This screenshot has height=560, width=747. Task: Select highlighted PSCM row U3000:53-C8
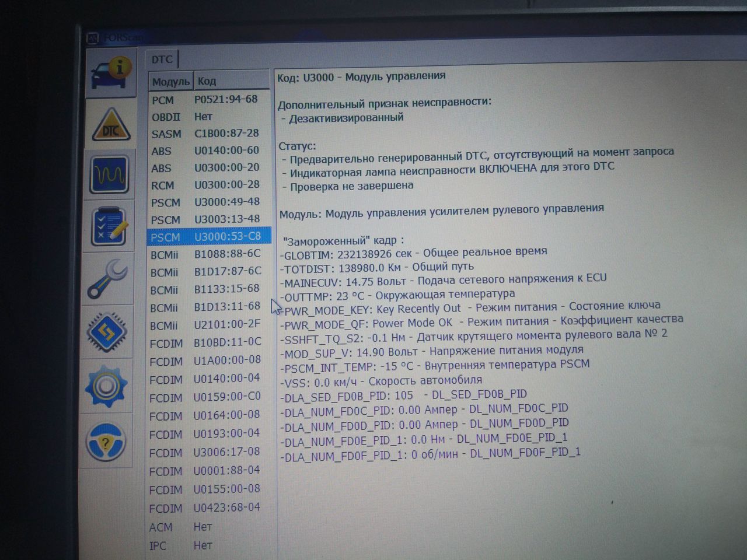click(x=210, y=237)
